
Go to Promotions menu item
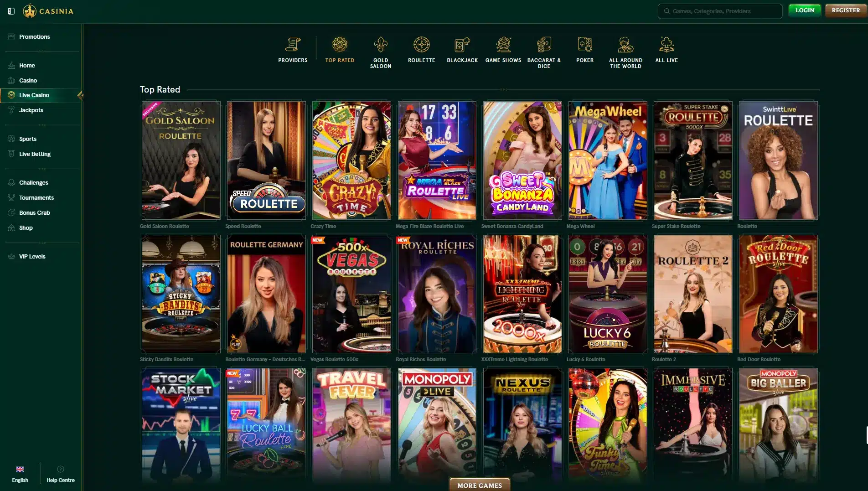tap(35, 36)
